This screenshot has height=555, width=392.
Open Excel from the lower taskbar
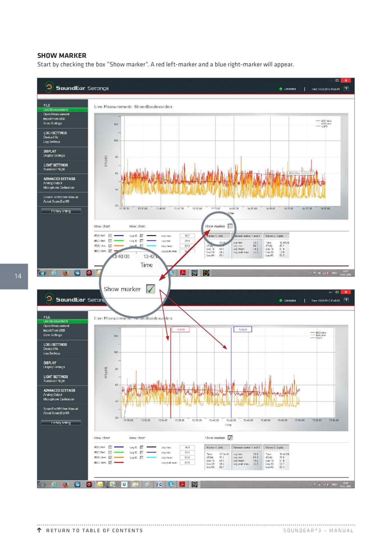click(112, 484)
